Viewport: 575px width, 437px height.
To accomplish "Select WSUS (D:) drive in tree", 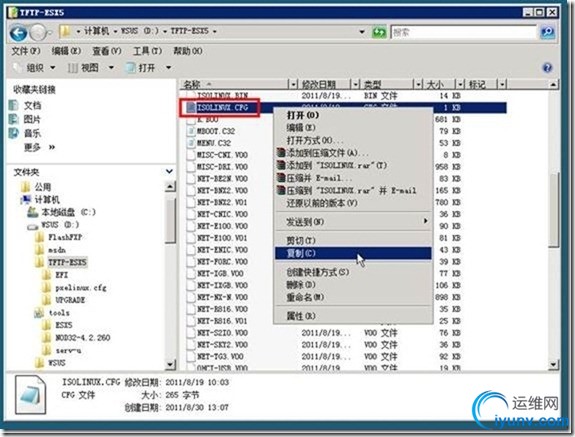I will tap(59, 224).
